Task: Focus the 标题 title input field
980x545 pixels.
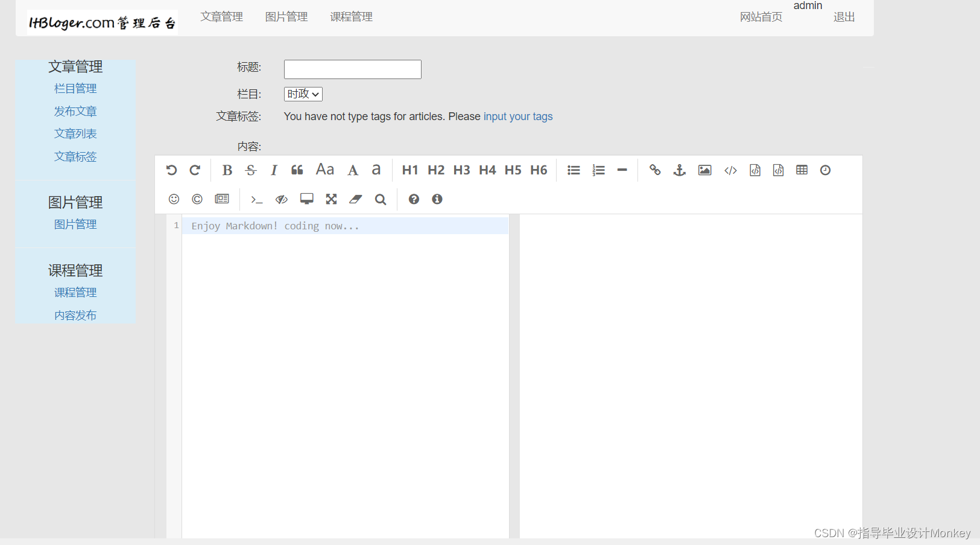Action: click(353, 69)
